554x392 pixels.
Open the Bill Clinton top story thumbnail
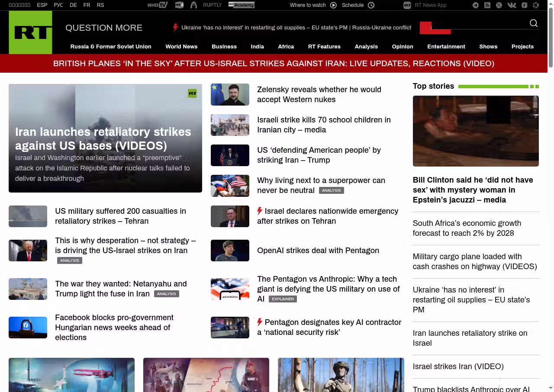476,131
